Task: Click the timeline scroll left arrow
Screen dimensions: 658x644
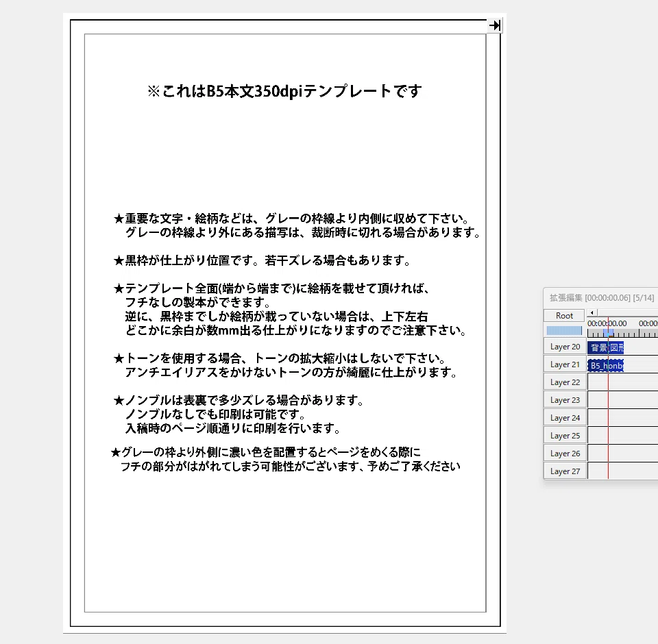Action: tap(592, 312)
